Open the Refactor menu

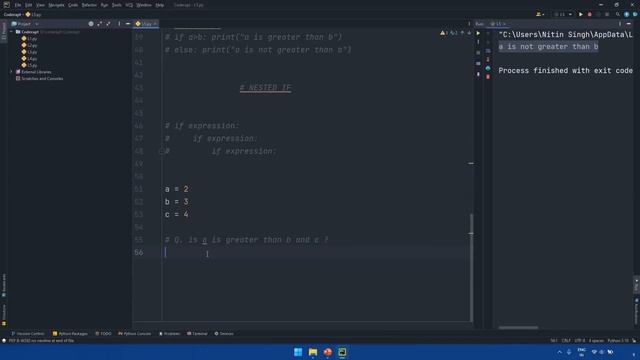pyautogui.click(x=89, y=5)
